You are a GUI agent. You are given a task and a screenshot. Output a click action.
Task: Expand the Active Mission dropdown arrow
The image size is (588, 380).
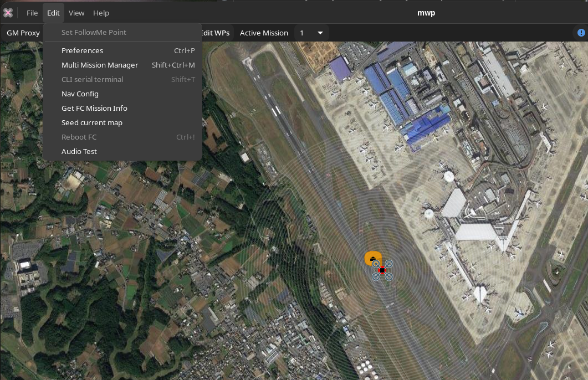pos(320,33)
